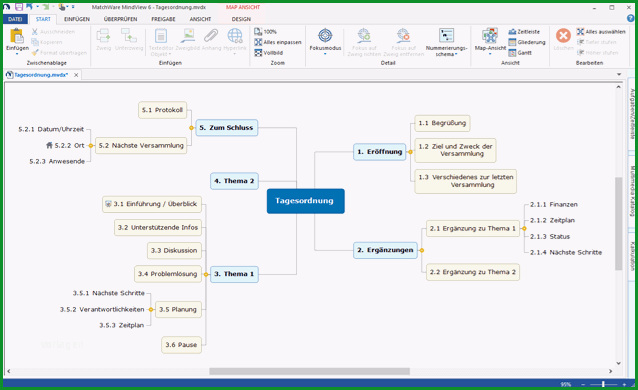Switch to Zeitleiste view

click(524, 31)
